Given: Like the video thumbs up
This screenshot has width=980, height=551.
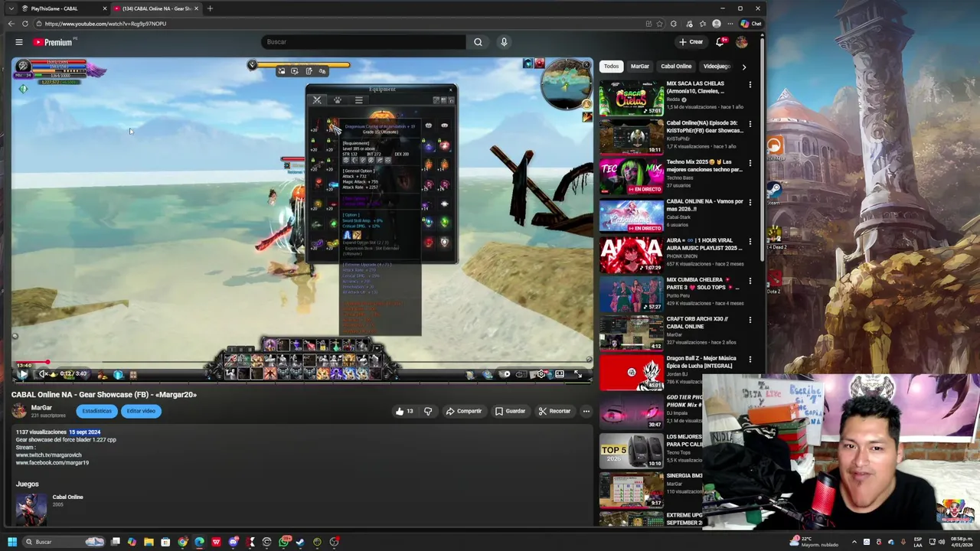Looking at the screenshot, I should coord(403,411).
